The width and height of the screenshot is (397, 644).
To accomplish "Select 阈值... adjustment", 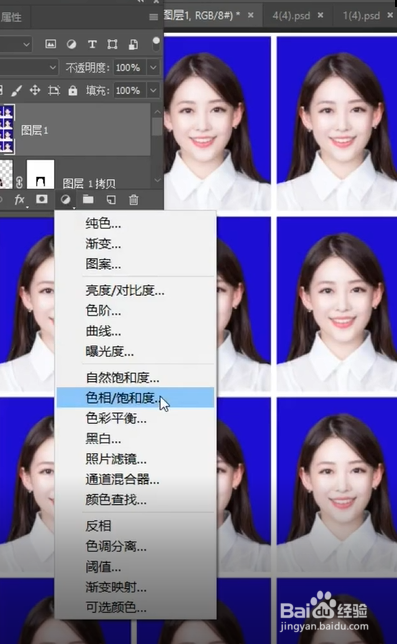I will tap(135, 567).
